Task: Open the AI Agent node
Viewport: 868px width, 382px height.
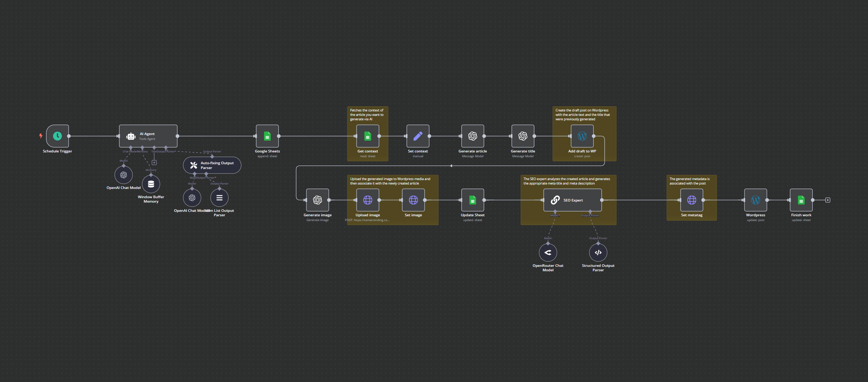Action: pos(148,136)
